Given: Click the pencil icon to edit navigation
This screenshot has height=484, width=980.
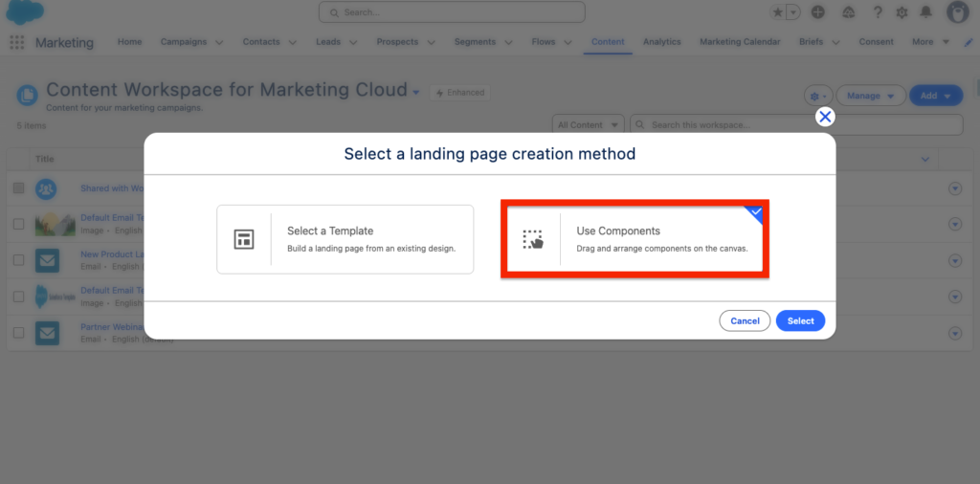Looking at the screenshot, I should tap(969, 42).
